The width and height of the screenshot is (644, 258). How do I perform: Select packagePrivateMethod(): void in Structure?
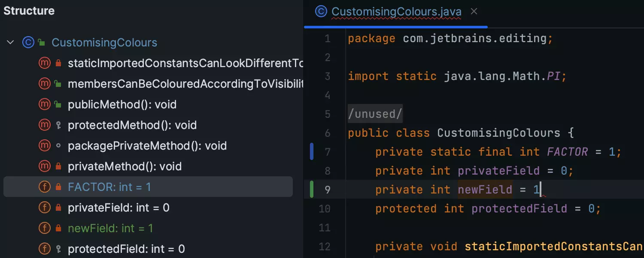pyautogui.click(x=147, y=146)
